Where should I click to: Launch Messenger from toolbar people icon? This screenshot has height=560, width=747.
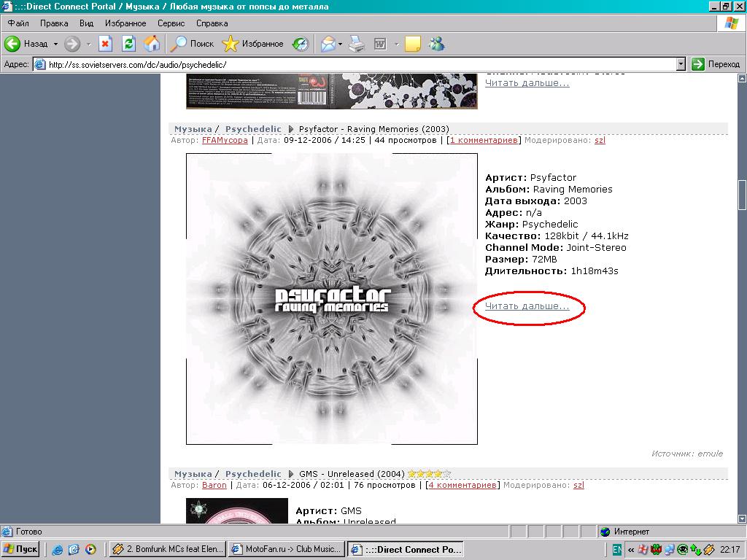pyautogui.click(x=436, y=44)
